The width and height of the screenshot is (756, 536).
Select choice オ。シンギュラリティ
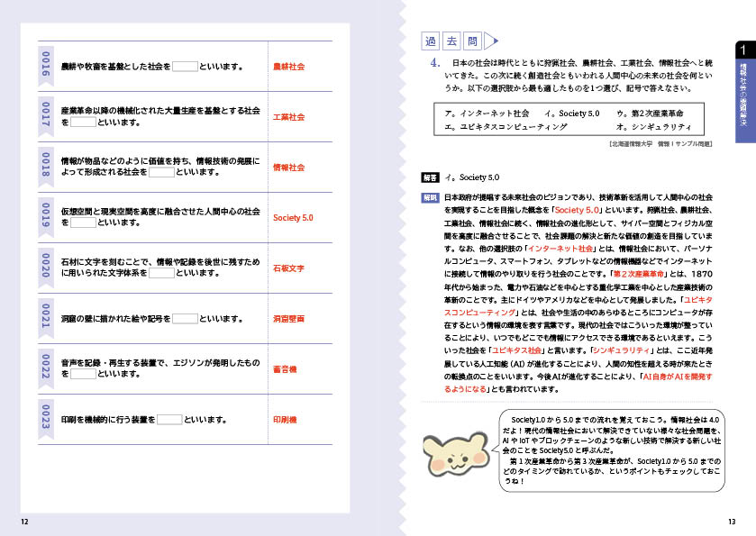[x=654, y=127]
